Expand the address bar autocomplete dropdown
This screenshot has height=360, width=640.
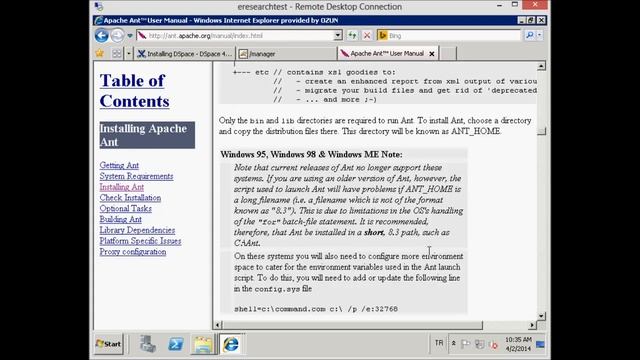[338, 36]
